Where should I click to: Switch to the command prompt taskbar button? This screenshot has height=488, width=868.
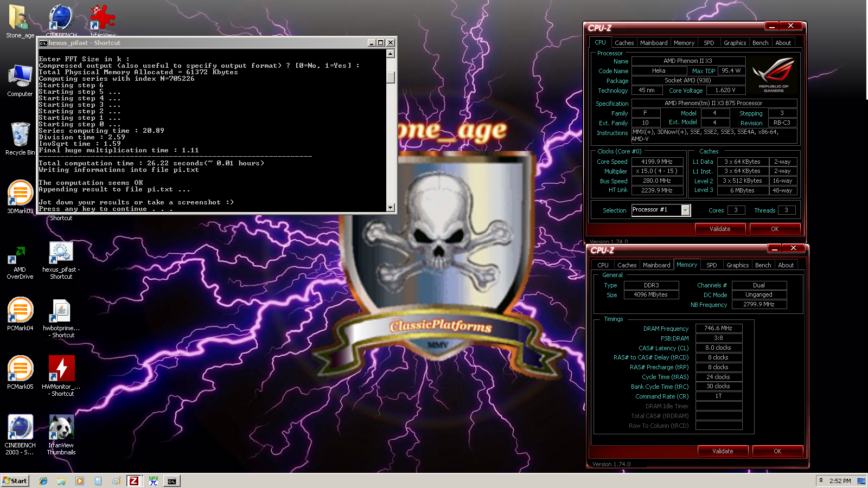(x=172, y=481)
